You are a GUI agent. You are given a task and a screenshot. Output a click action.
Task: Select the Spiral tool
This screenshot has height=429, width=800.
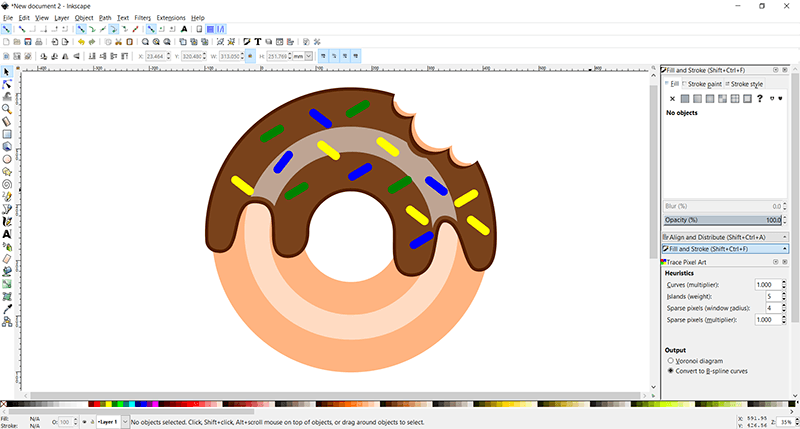pyautogui.click(x=7, y=184)
